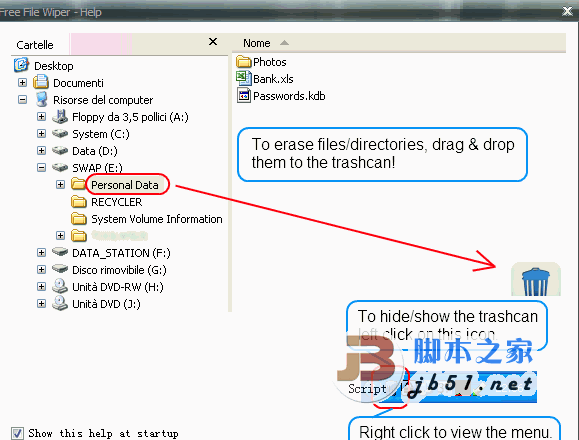Select the Risorse del computer label

pos(103,100)
